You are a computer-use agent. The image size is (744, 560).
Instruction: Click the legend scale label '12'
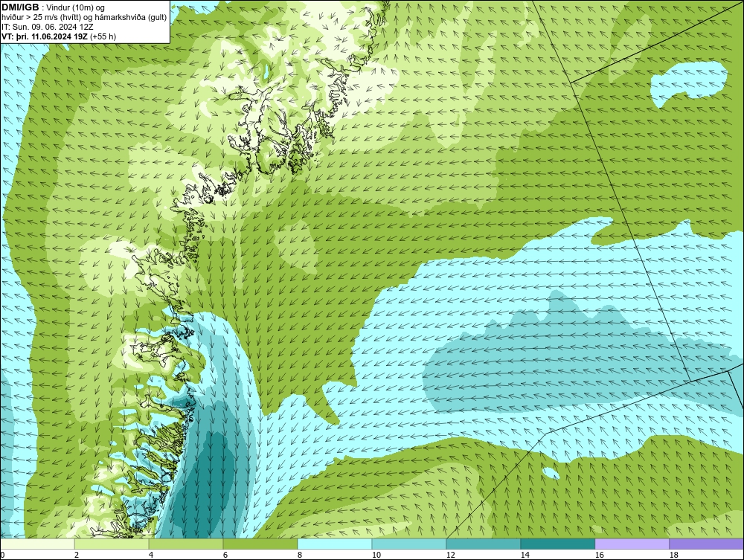450,555
